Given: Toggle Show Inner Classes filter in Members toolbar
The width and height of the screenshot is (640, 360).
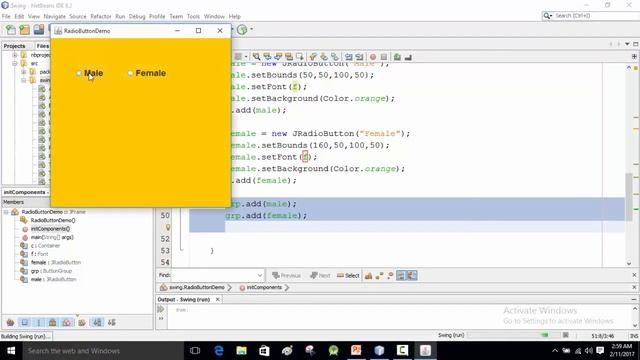Looking at the screenshot, I should (67, 322).
